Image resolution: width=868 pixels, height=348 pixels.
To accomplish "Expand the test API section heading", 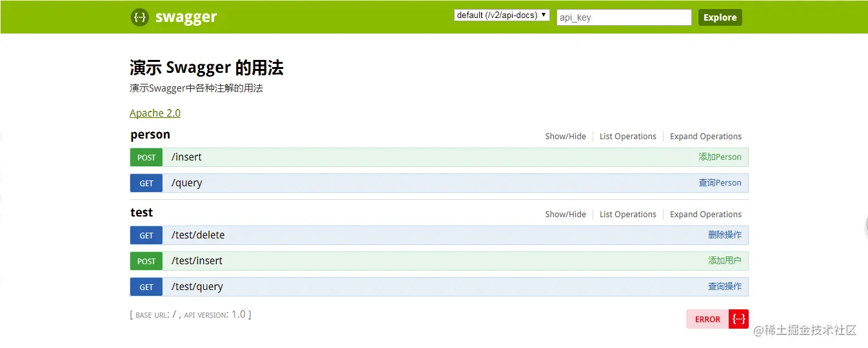I will (x=142, y=213).
